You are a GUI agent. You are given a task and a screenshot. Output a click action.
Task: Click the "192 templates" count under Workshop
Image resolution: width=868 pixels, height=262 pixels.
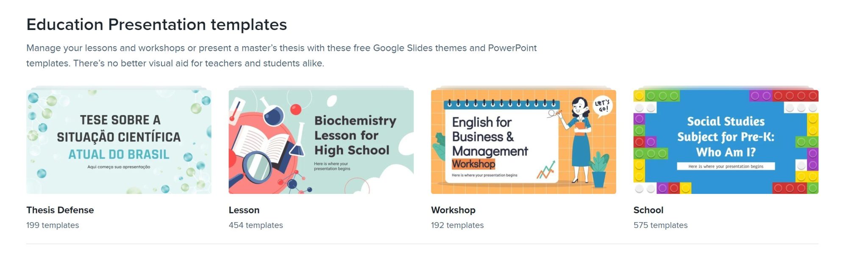coord(457,225)
